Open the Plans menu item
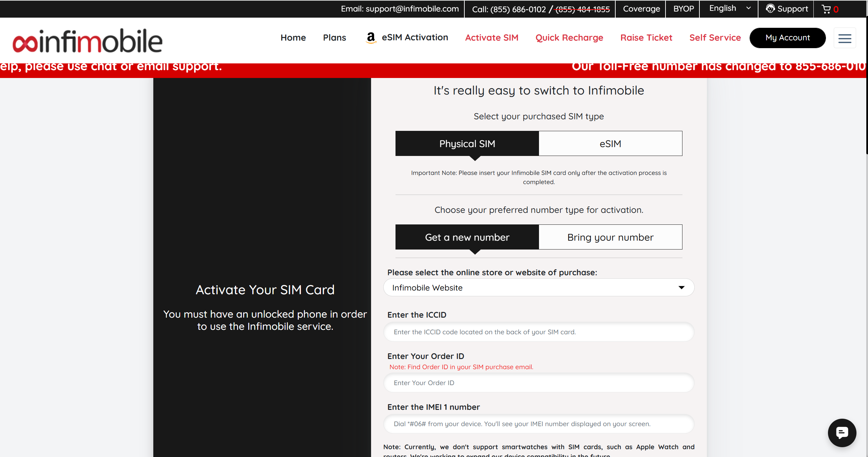The width and height of the screenshot is (868, 457). click(334, 38)
